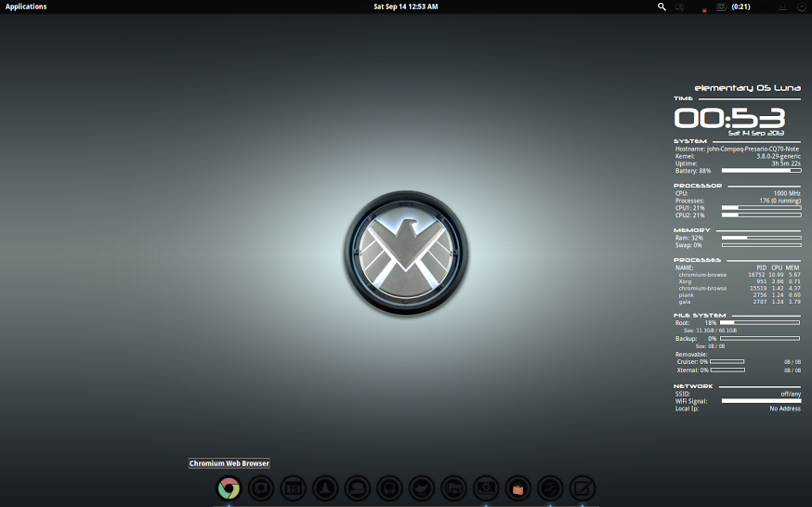Click the 00:53 clock on the widget
The image size is (812, 507).
729,118
